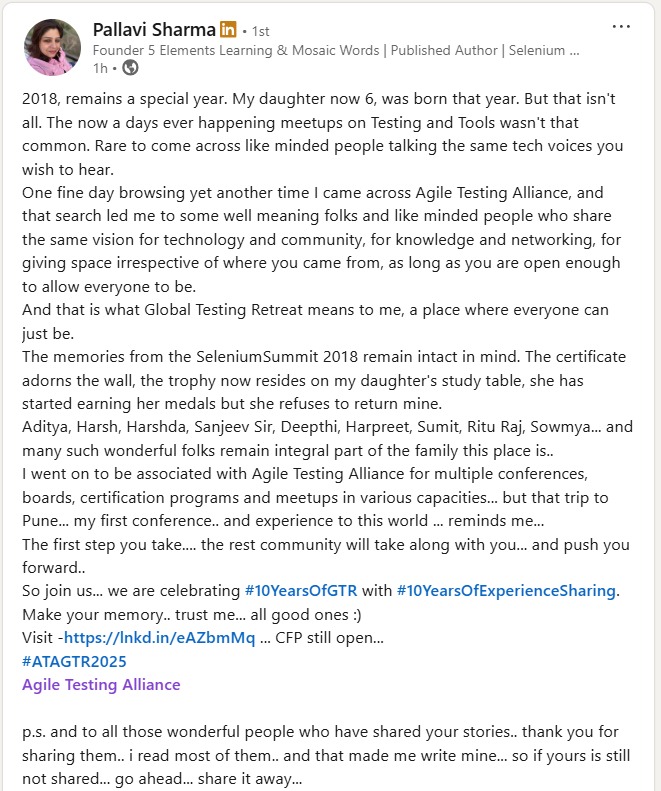
Task: Click the Founder 5 Elements Learning headline
Action: (335, 50)
